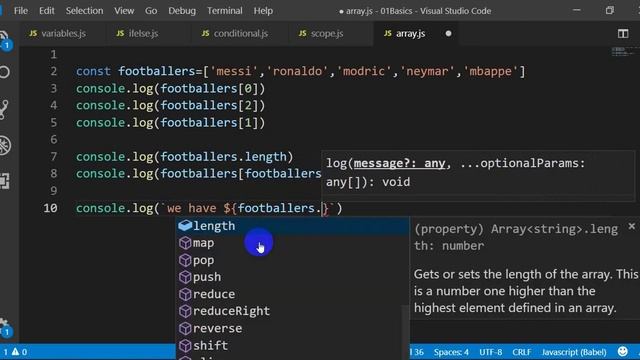This screenshot has width=640, height=360.
Task: Click the method icon beside pop
Action: point(185,260)
